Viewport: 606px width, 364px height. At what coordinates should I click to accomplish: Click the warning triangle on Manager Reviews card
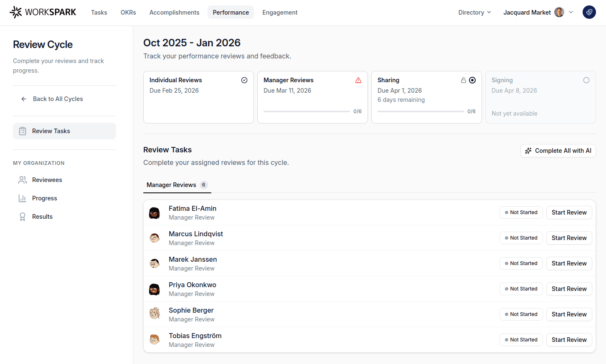[x=358, y=80]
